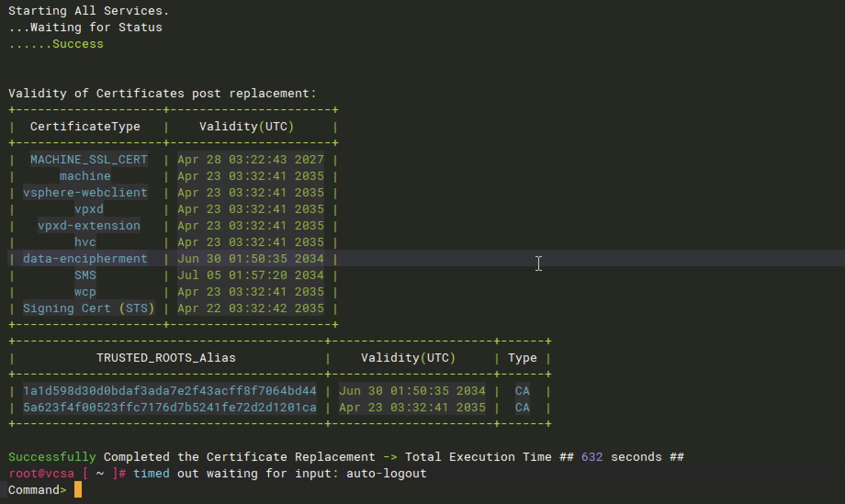Click the 'SMS' certificate name

point(85,275)
